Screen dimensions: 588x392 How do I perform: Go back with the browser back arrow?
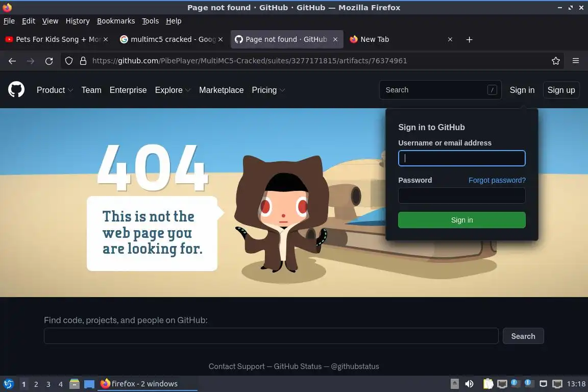tap(12, 61)
